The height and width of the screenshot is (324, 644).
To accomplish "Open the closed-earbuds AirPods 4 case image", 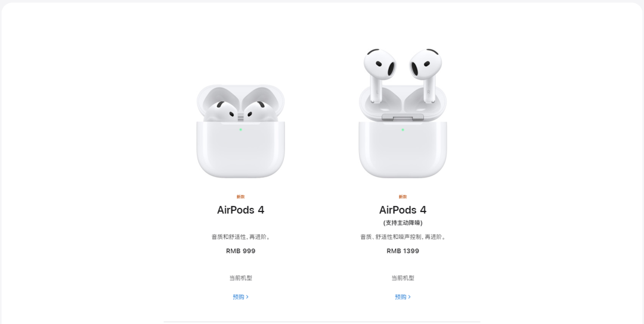I will [241, 131].
